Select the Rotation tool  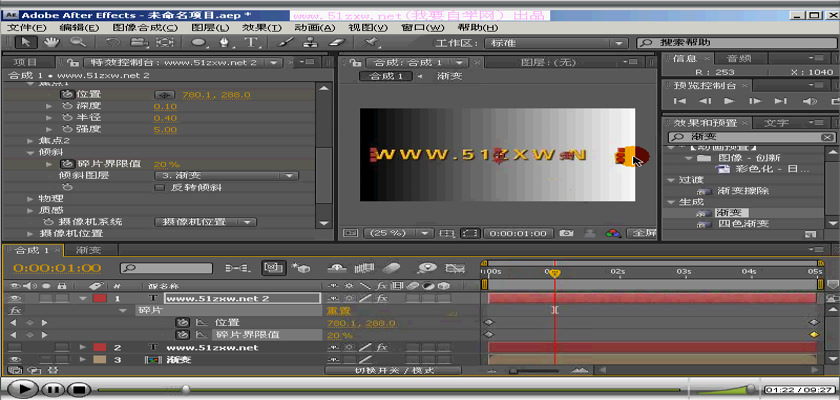pyautogui.click(x=113, y=42)
